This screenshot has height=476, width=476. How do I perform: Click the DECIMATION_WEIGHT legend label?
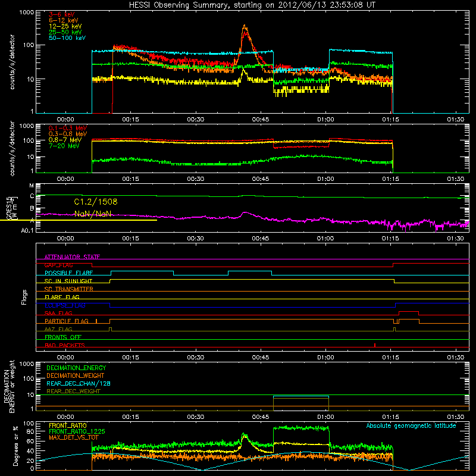tap(76, 375)
